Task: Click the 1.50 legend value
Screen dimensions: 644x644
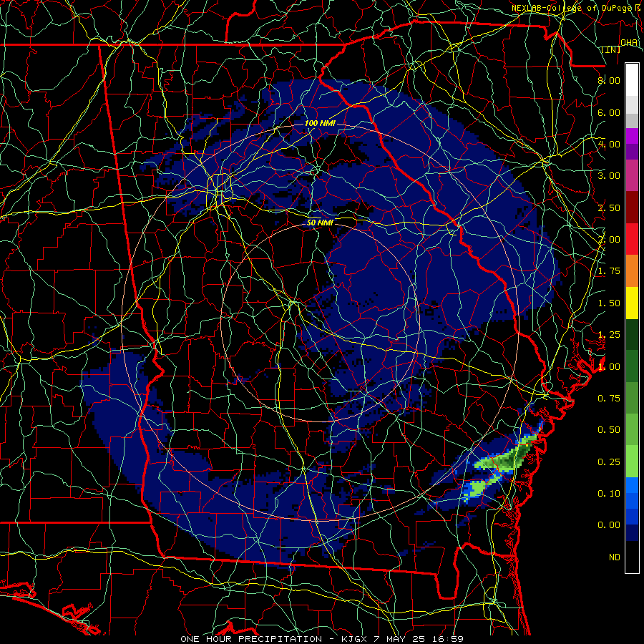Action: pos(609,303)
